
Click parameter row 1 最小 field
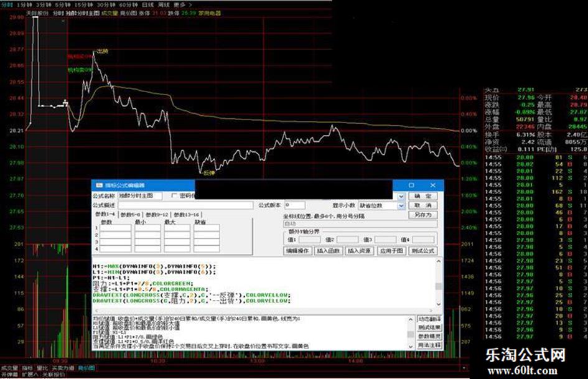click(x=147, y=228)
